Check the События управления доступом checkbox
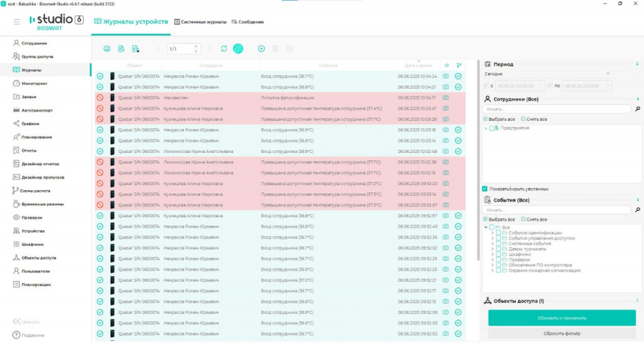Screen dimensions: 644x346 (498, 238)
